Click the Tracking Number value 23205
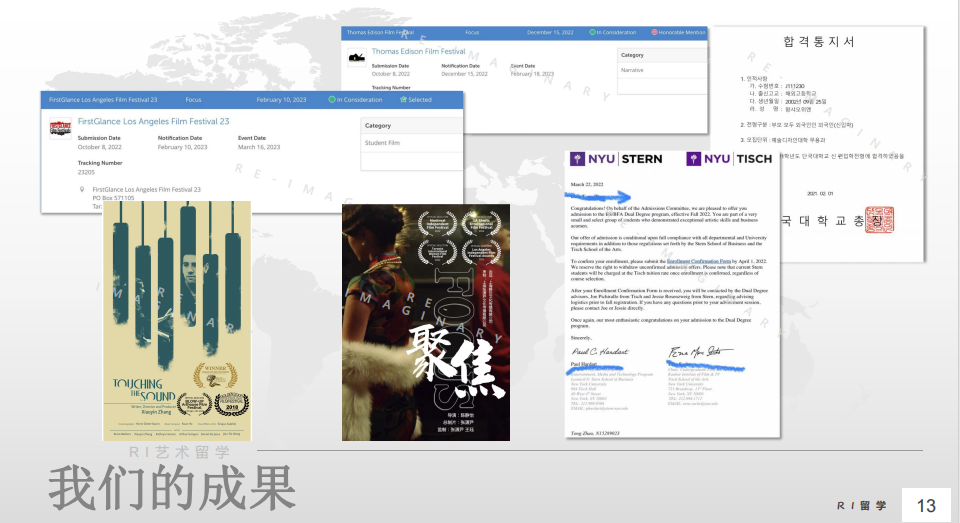This screenshot has height=523, width=960. [x=86, y=172]
